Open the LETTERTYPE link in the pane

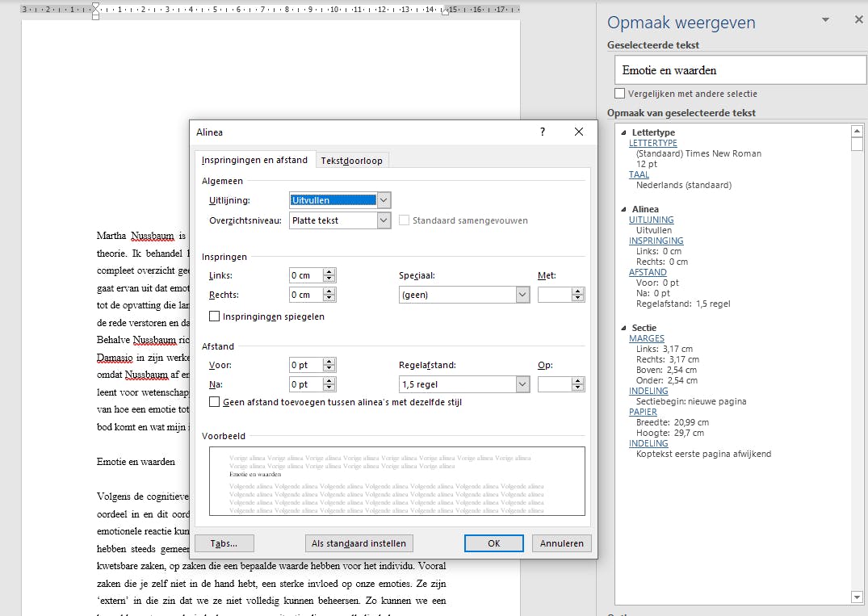(652, 143)
